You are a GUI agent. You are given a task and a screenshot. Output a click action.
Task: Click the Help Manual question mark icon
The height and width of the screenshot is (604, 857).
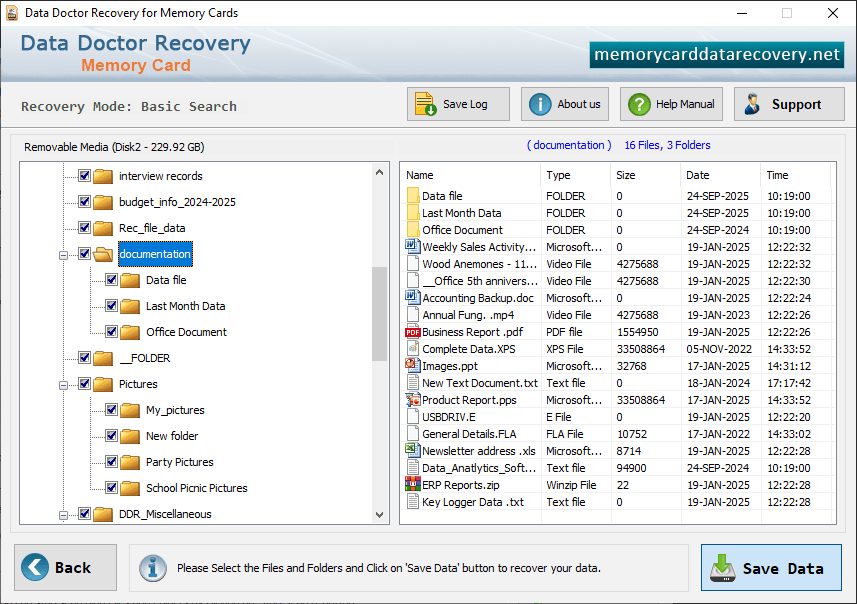[639, 104]
